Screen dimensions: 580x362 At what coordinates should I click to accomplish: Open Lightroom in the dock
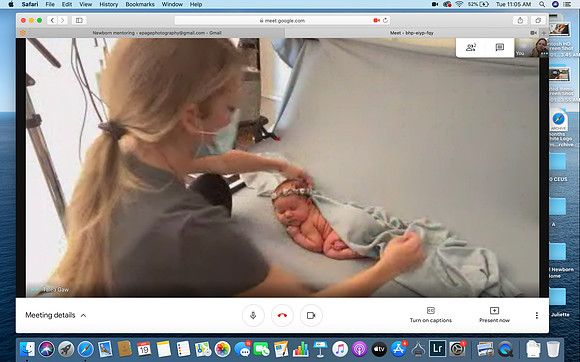point(438,349)
